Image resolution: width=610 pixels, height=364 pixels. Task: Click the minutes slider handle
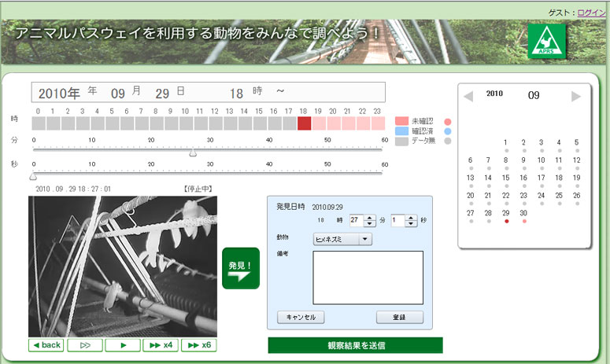tap(192, 153)
